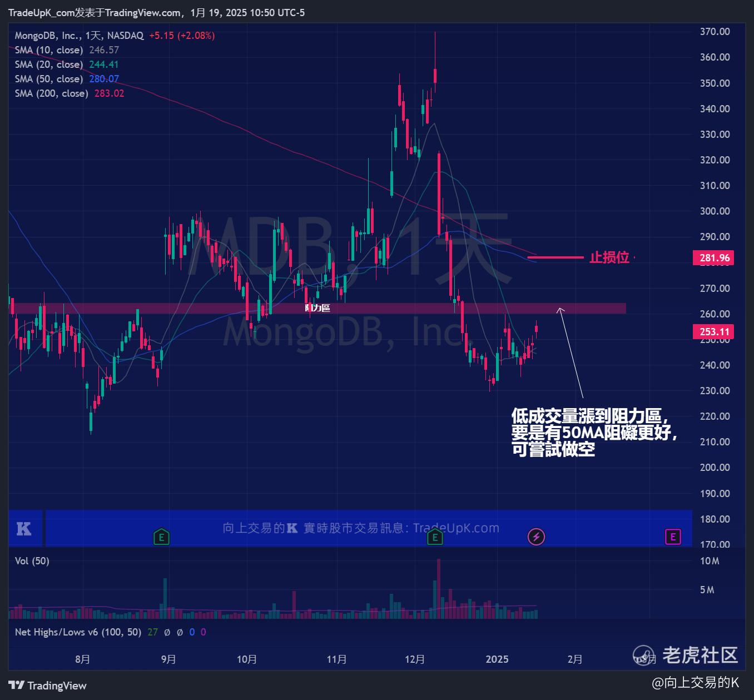Click the 220.00 price axis label
This screenshot has width=754, height=700.
point(715,416)
